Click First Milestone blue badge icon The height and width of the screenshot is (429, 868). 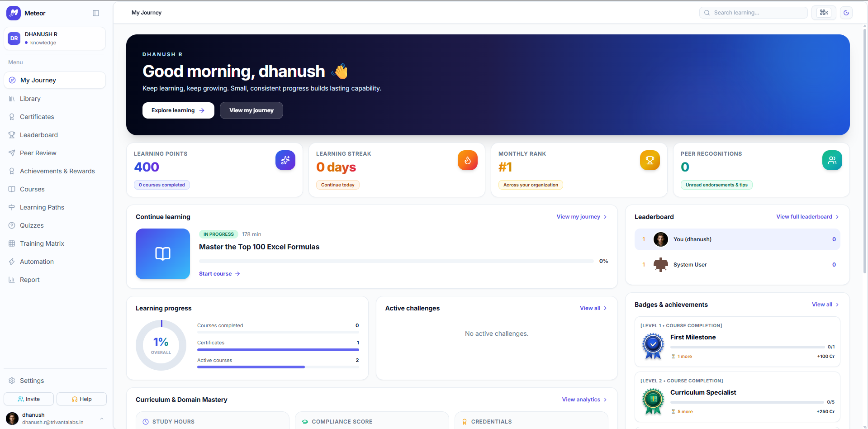[653, 346]
